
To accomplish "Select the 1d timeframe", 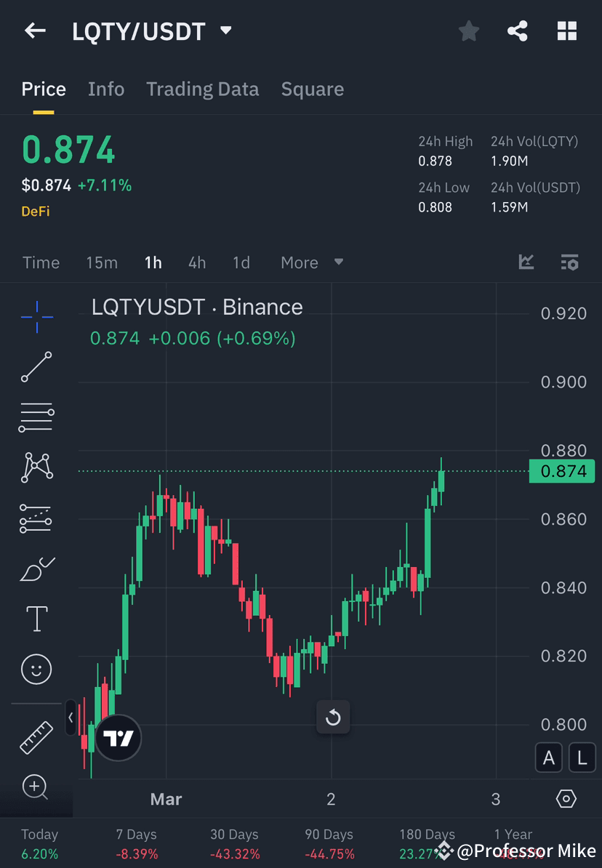I will pyautogui.click(x=241, y=262).
